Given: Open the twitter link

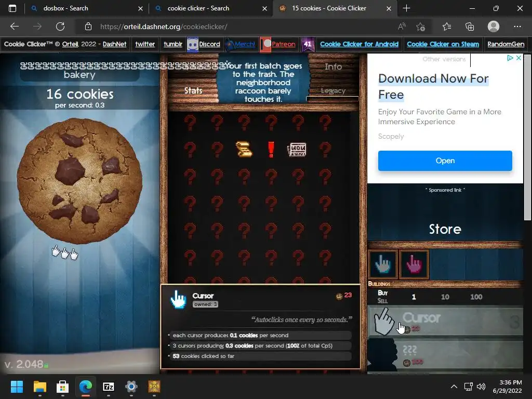Looking at the screenshot, I should pos(145,44).
